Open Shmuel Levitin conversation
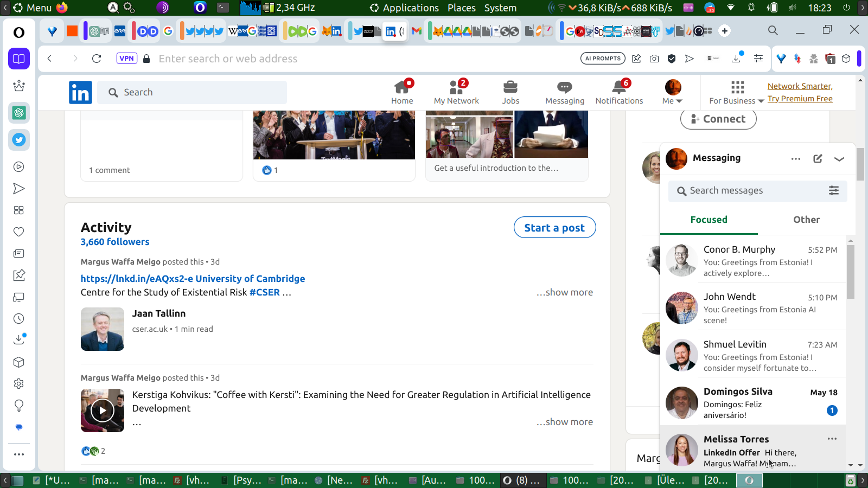The height and width of the screenshot is (488, 868). (753, 355)
